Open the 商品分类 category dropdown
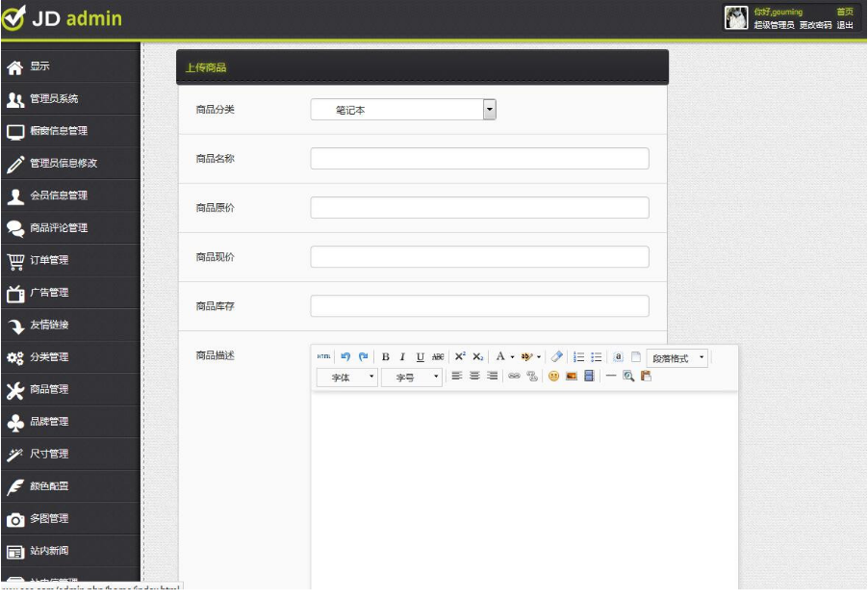 coord(403,110)
